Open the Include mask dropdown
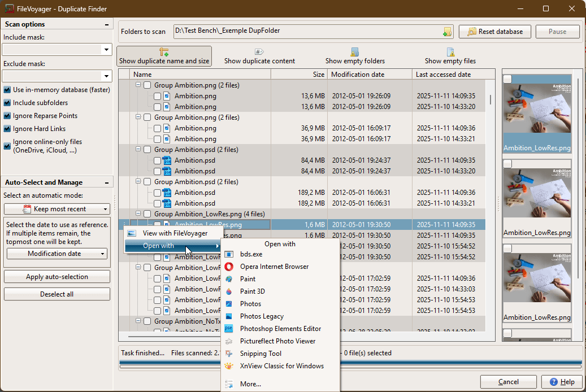The width and height of the screenshot is (586, 392). click(106, 49)
